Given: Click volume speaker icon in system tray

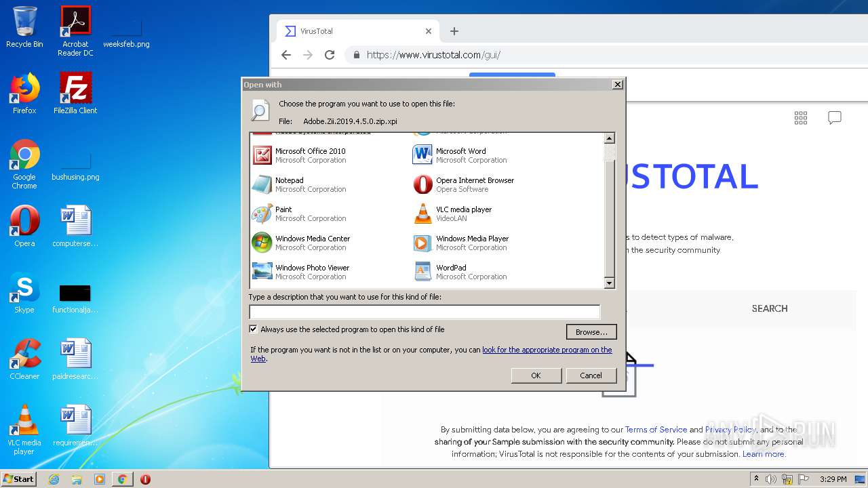Looking at the screenshot, I should (771, 479).
